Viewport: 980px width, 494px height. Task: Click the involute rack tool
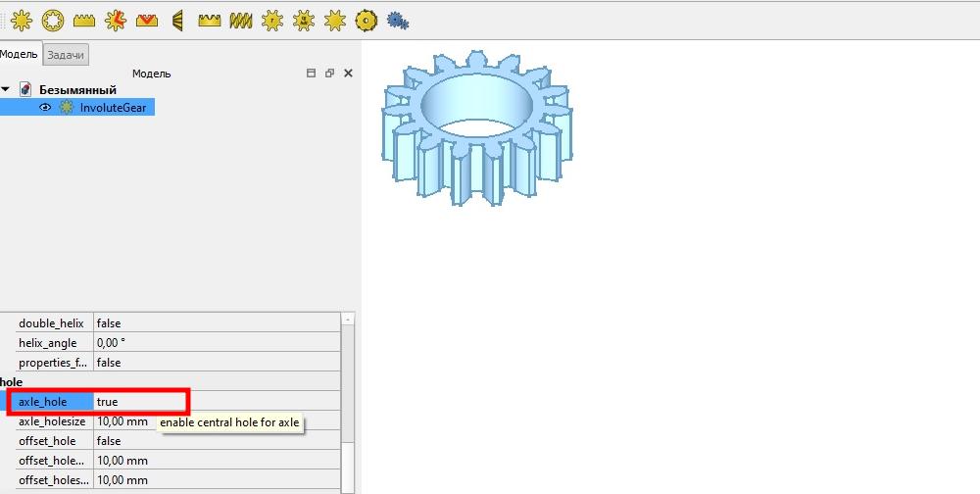(x=83, y=19)
